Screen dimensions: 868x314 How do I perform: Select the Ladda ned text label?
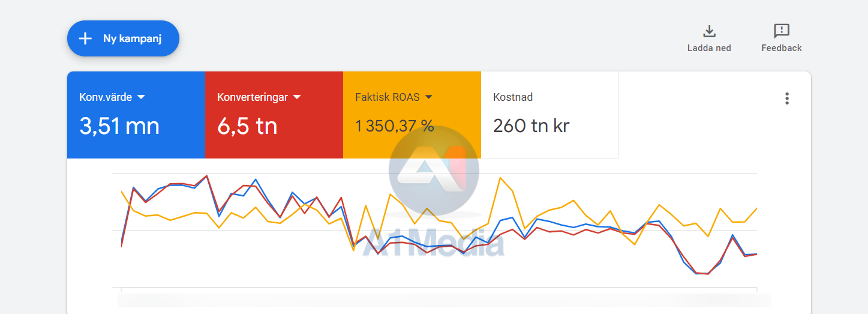[709, 48]
